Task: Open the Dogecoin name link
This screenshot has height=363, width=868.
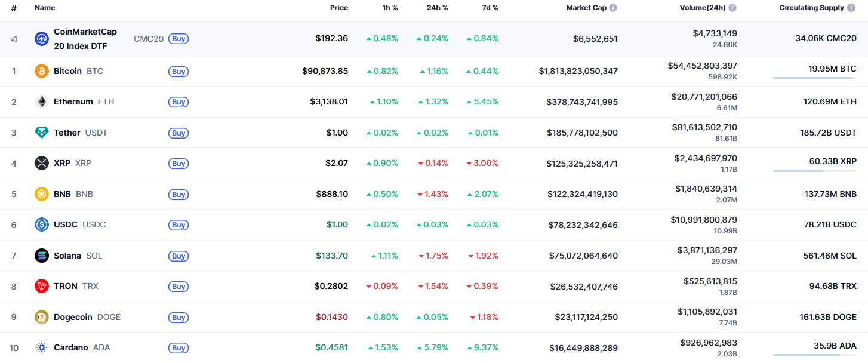Action: 73,317
